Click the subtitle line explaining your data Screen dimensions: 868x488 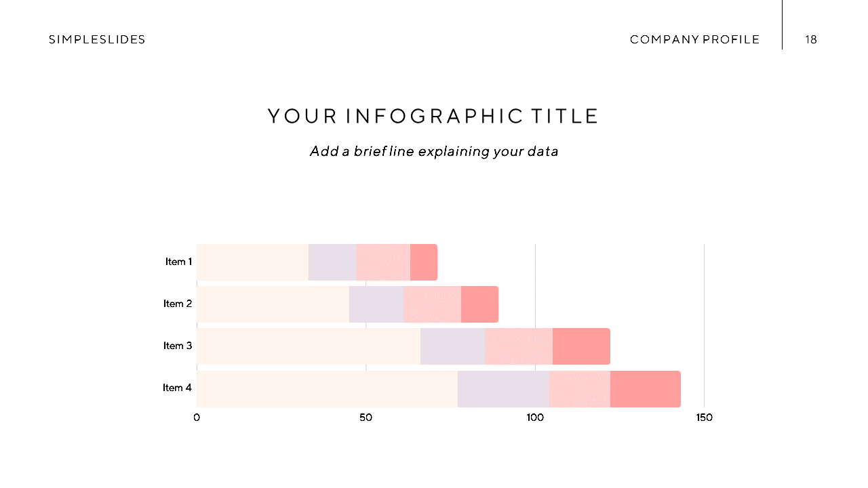click(434, 151)
